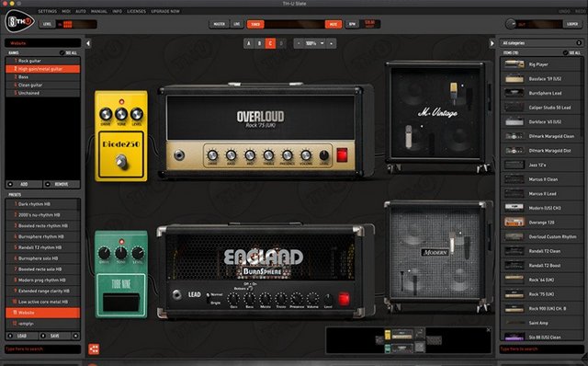Viewport: 588px width, 366px height.
Task: Click the Overange 120 amp thumbnail icon
Action: (x=514, y=223)
